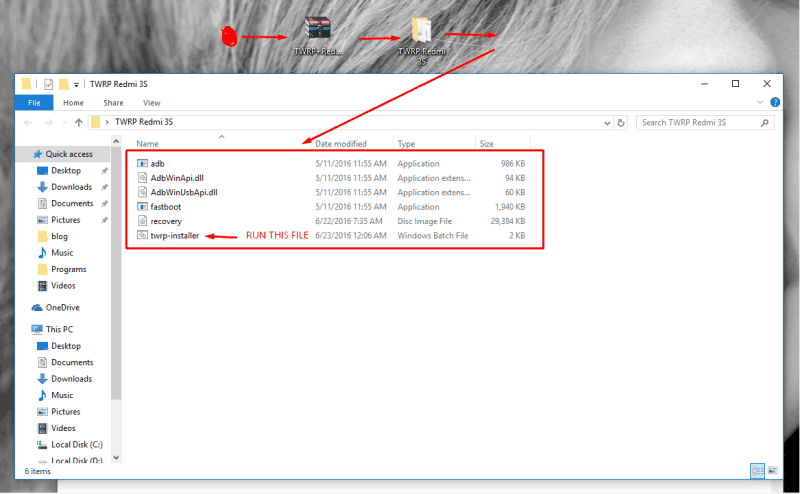Viewport: 800px width, 494px height.
Task: Open Local Disk (C:) in sidebar
Action: coord(77,444)
